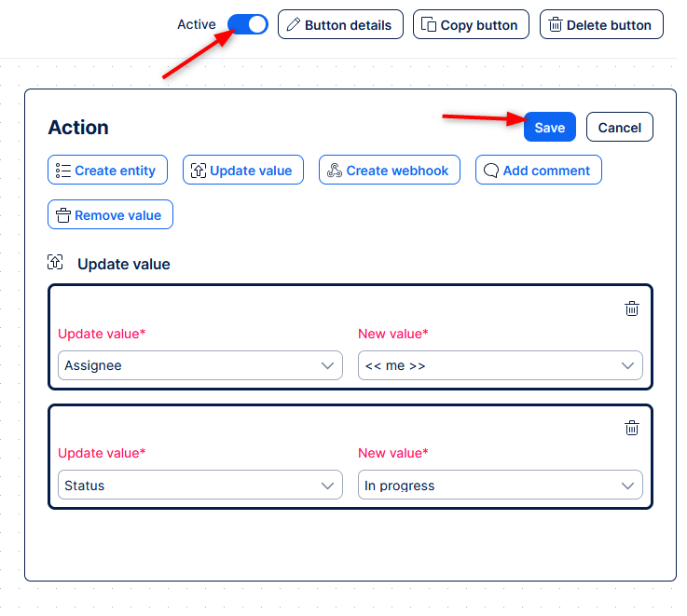The height and width of the screenshot is (616, 687).
Task: Open the Assignee update value dropdown
Action: point(199,365)
